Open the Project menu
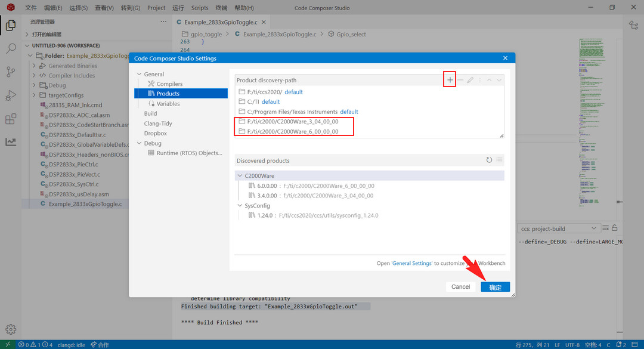The height and width of the screenshot is (349, 644). (x=156, y=8)
